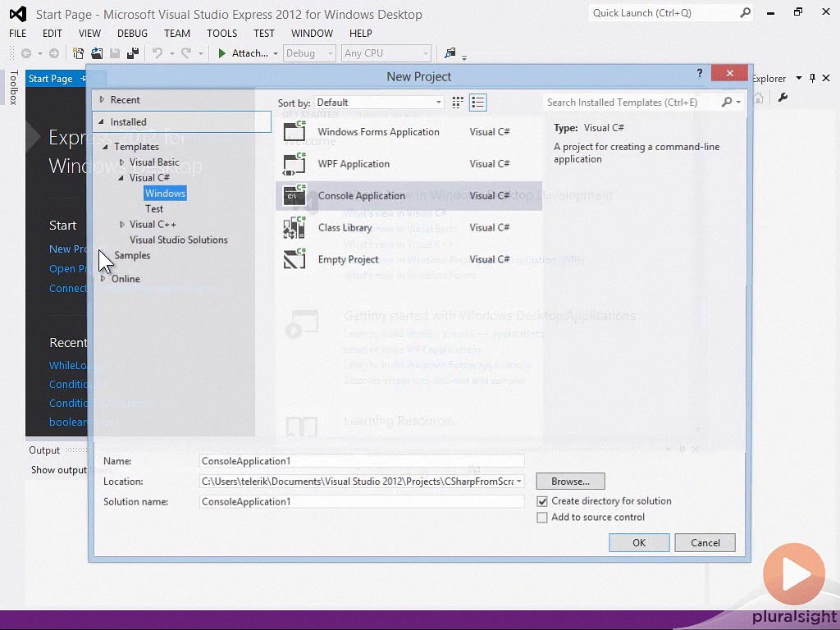Open the HELP menu
The image size is (840, 630).
coord(361,33)
